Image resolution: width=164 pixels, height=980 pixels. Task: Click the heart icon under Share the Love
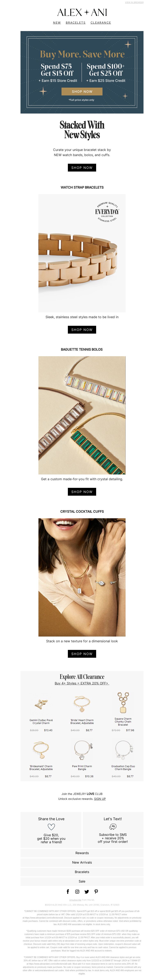(x=51, y=827)
